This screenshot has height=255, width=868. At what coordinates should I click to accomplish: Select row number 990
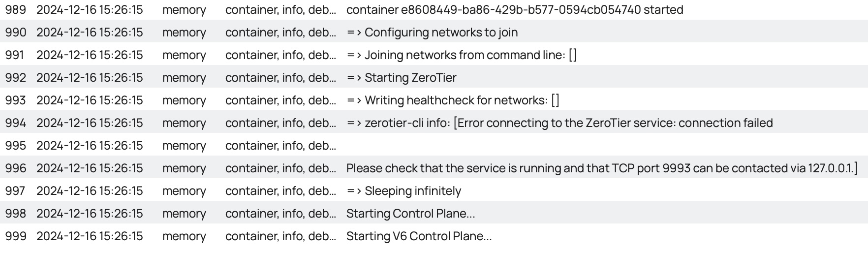15,32
